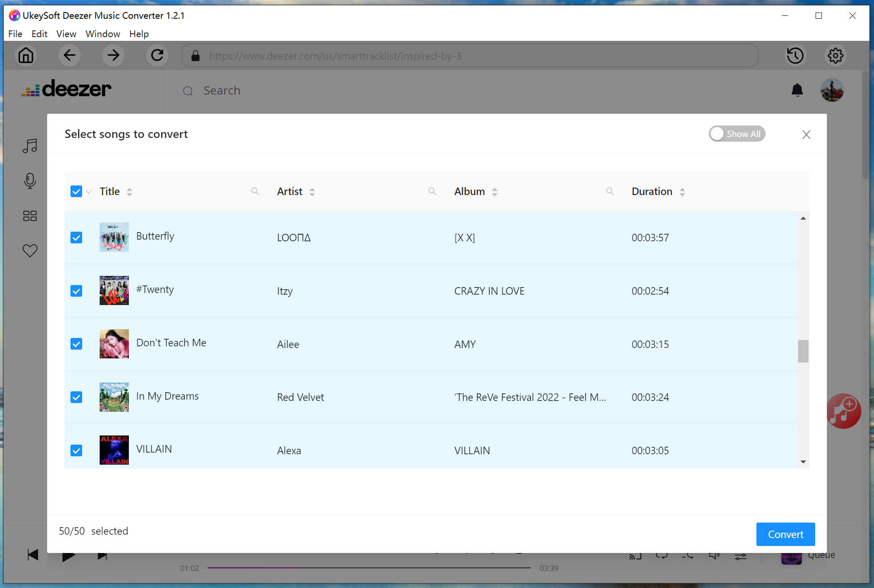This screenshot has width=874, height=588.
Task: Expand the Artist column sort options
Action: (313, 191)
